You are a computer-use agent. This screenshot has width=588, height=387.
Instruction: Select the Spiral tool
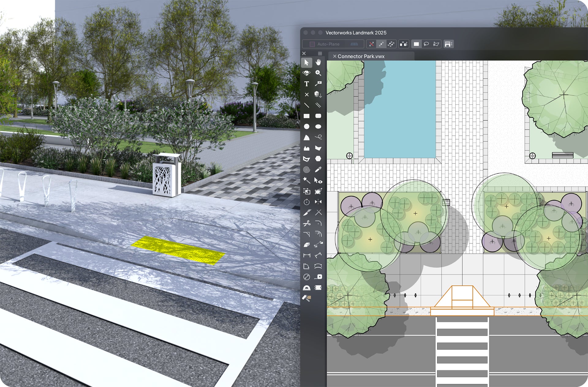(306, 170)
